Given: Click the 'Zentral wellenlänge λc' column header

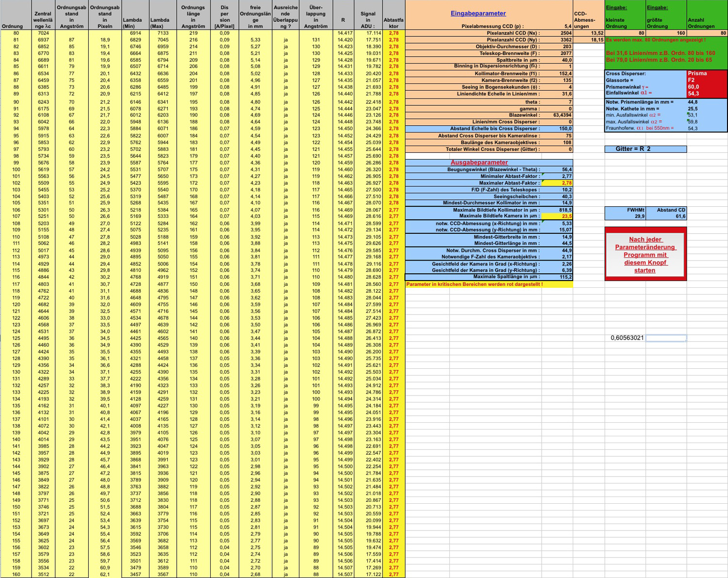Looking at the screenshot, I should 43,20.
